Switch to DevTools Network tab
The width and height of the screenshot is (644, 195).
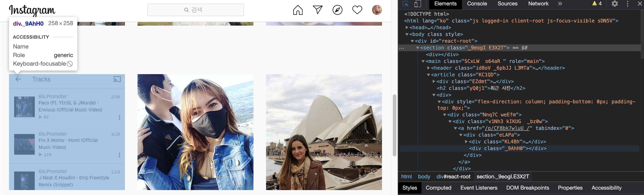click(x=538, y=4)
